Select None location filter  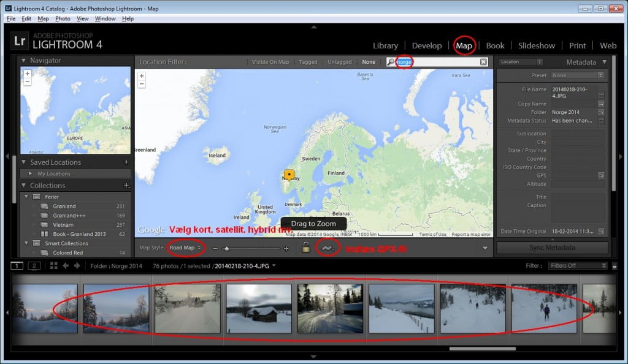(369, 62)
